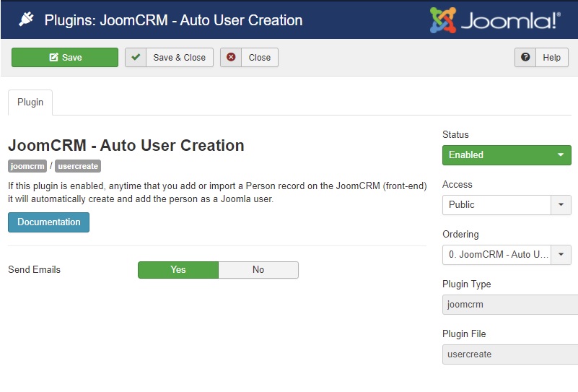The height and width of the screenshot is (392, 578).
Task: Click the joomcrm grey label badge
Action: pyautogui.click(x=27, y=166)
